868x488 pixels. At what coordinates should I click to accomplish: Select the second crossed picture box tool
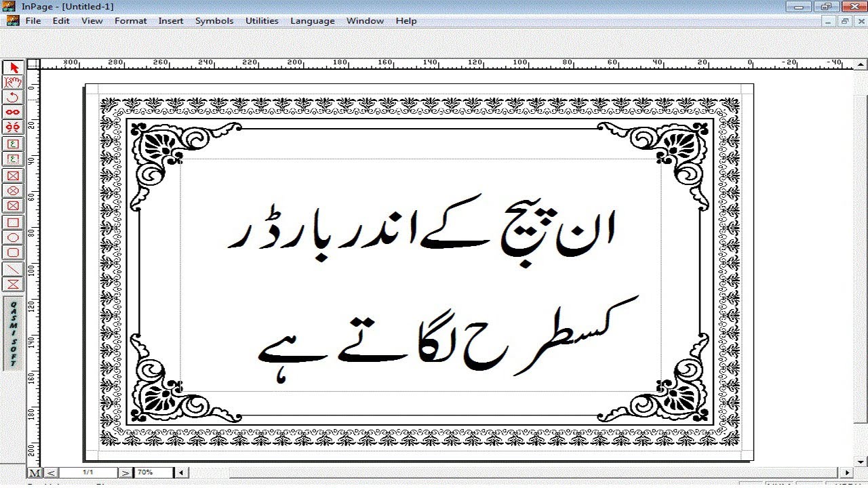pyautogui.click(x=13, y=205)
